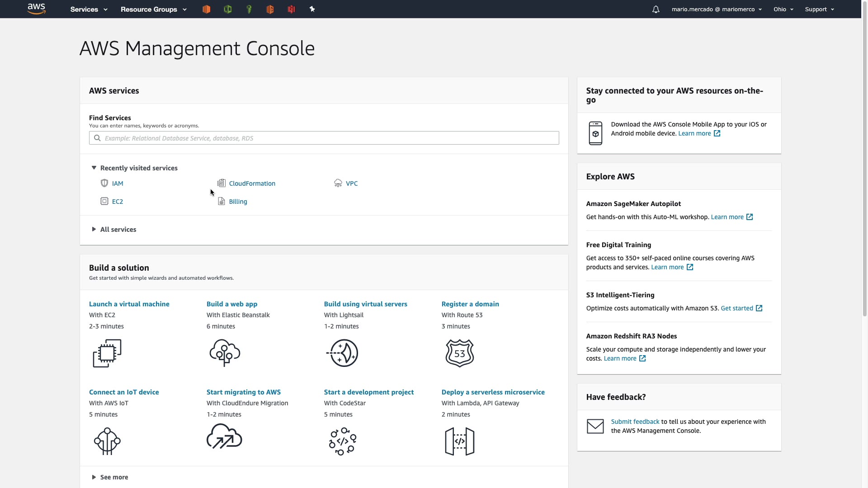Click the orange EC2 shortcut in top bar
This screenshot has width=868, height=488.
206,9
